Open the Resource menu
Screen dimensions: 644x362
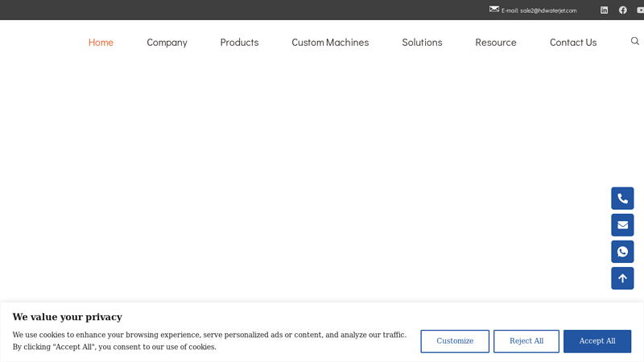click(x=496, y=43)
